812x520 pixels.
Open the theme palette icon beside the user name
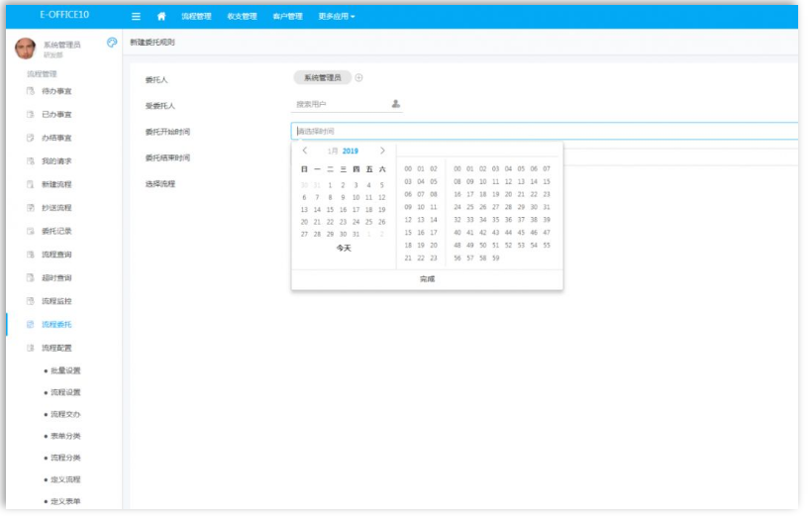[112, 43]
